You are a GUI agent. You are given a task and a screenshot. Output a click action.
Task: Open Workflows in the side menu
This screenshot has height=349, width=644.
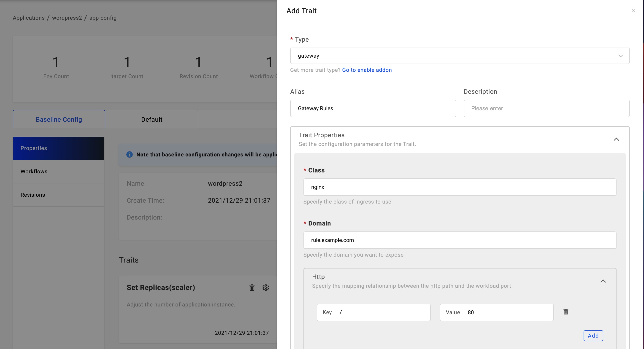(34, 171)
